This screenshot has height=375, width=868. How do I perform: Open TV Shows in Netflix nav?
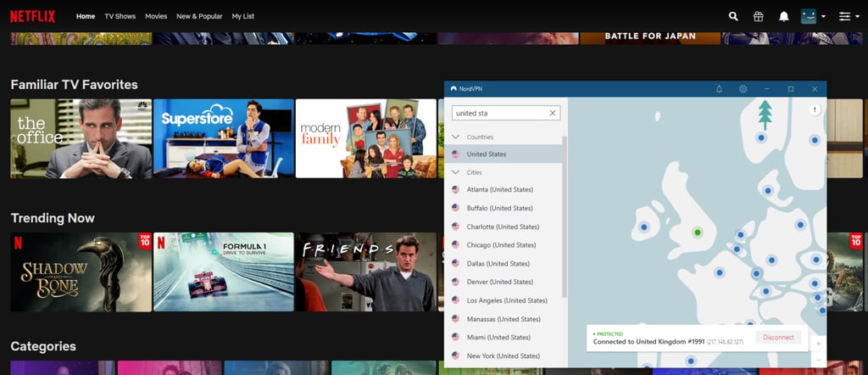tap(120, 16)
